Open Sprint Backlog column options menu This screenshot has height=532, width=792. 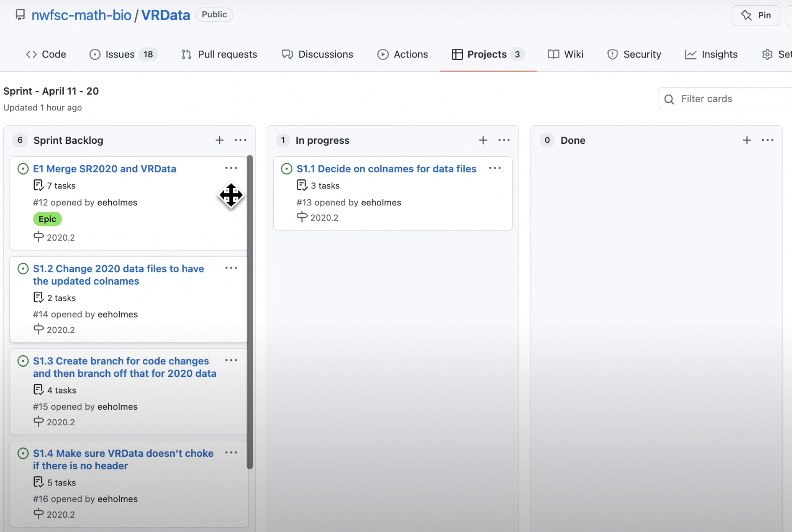[x=240, y=140]
